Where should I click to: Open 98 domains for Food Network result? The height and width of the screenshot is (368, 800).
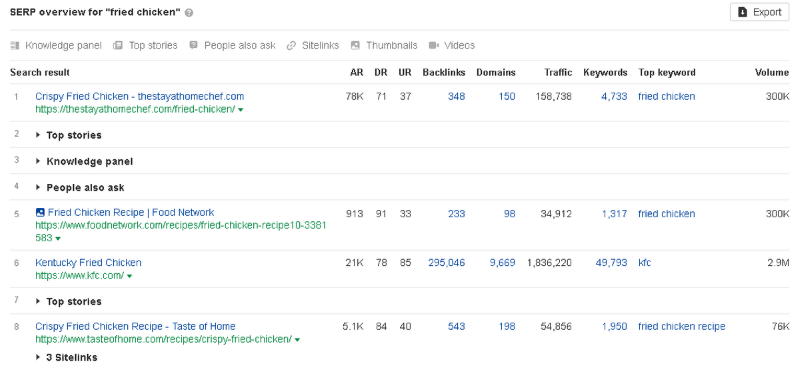[x=509, y=214]
